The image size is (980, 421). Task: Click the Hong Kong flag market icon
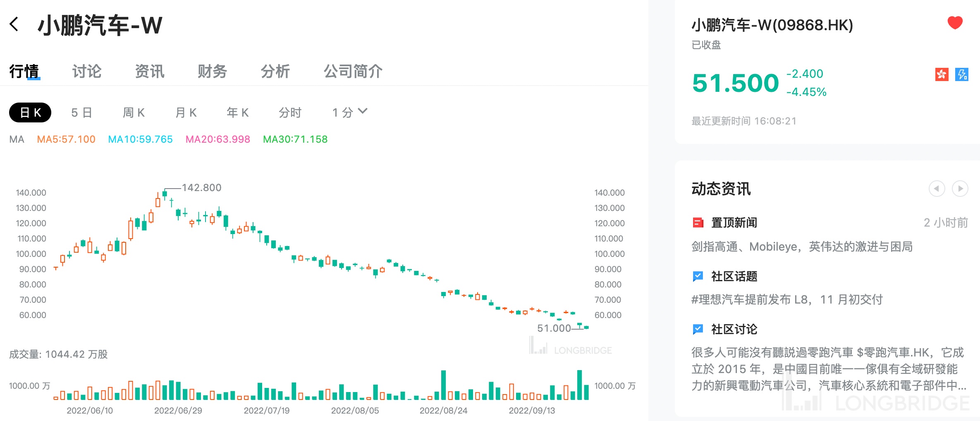coord(942,74)
